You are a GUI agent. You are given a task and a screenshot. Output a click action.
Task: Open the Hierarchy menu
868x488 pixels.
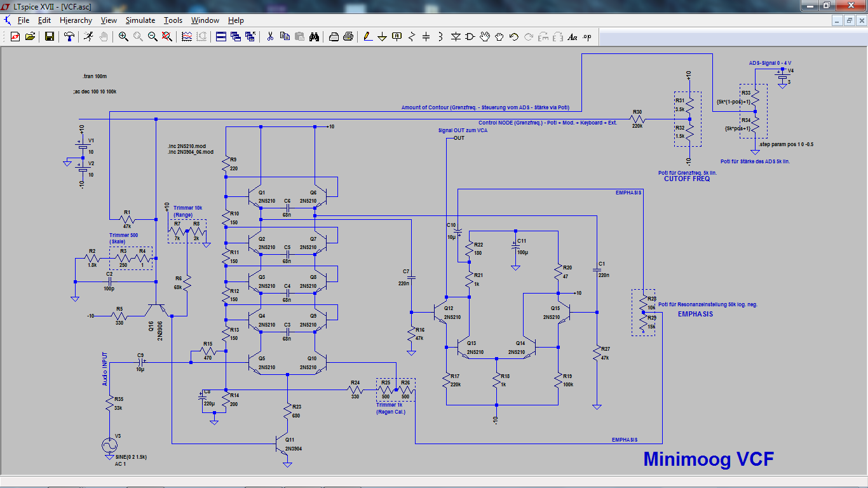click(x=76, y=20)
